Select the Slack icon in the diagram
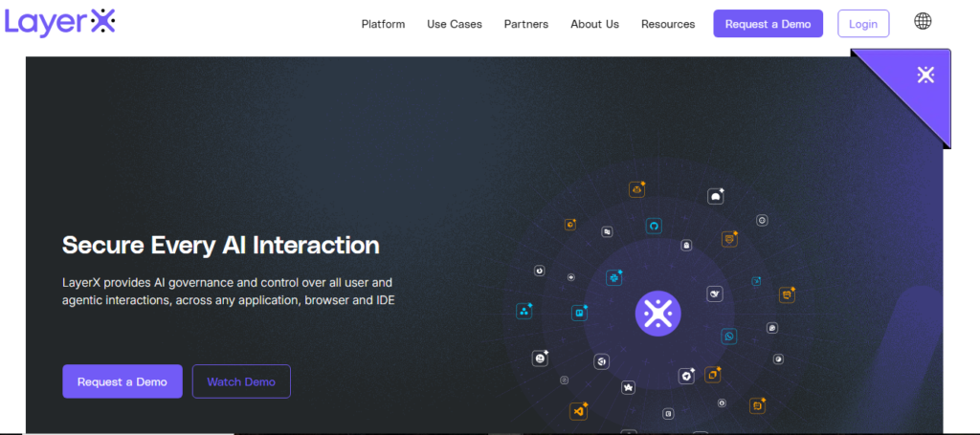Viewport: 980px width, 435px height. pyautogui.click(x=613, y=277)
